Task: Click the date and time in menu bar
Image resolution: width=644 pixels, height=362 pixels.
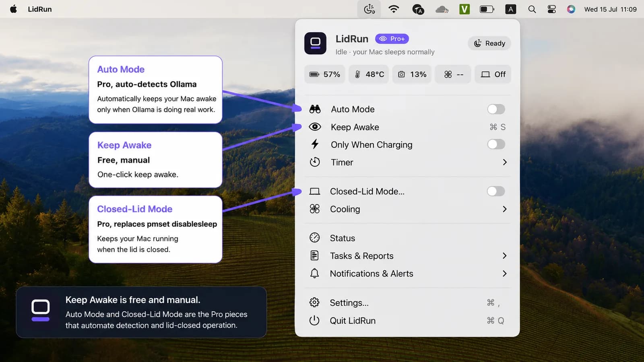Action: (610, 9)
